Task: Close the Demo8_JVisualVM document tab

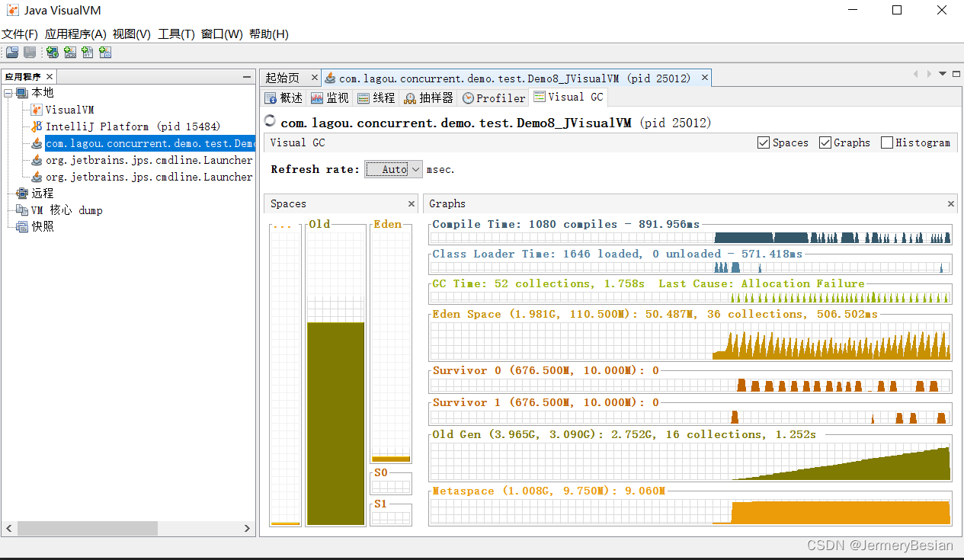Action: [705, 78]
